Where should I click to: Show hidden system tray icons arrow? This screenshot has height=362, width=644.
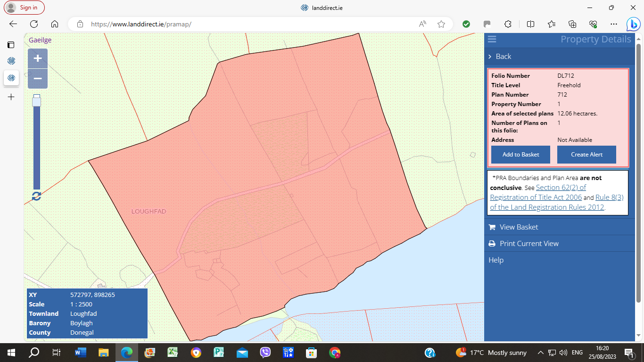[x=541, y=353]
